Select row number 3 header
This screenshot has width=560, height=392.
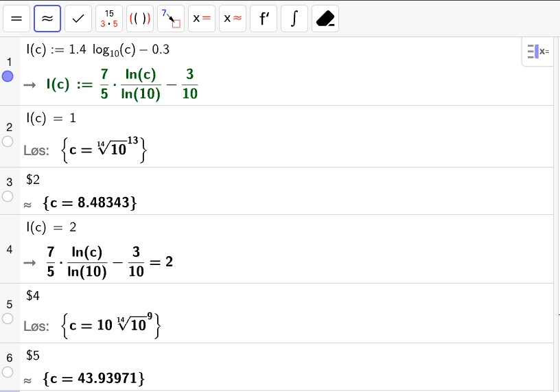coord(9,182)
